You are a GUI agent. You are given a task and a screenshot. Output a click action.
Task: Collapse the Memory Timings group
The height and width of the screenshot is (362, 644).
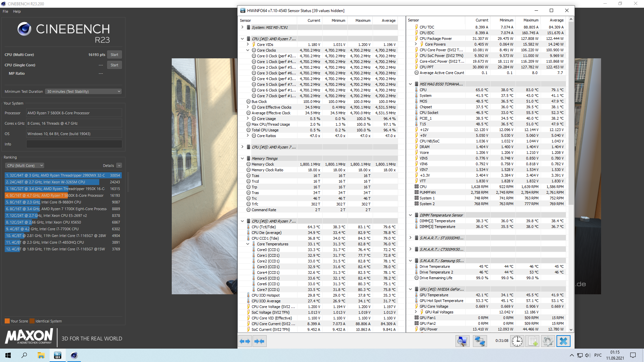(242, 159)
